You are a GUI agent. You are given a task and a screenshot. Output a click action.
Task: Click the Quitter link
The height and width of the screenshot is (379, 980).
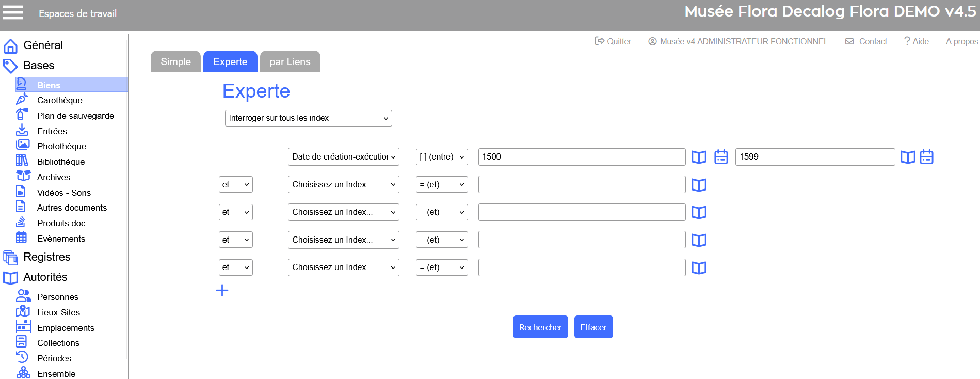(613, 41)
